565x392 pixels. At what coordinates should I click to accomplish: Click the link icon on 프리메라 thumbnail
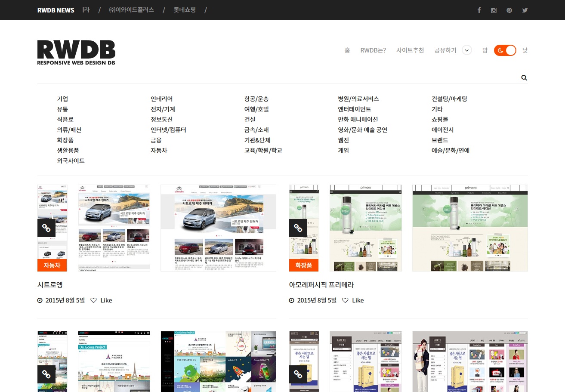point(298,228)
